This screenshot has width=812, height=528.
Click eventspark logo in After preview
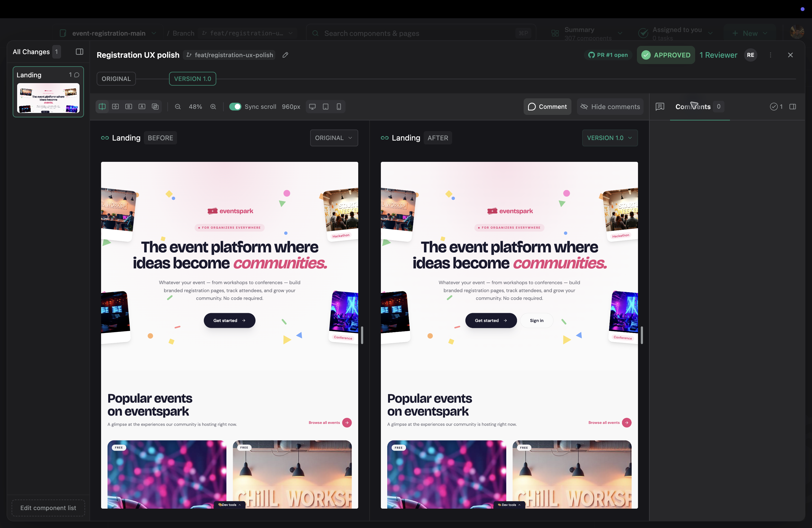click(510, 211)
